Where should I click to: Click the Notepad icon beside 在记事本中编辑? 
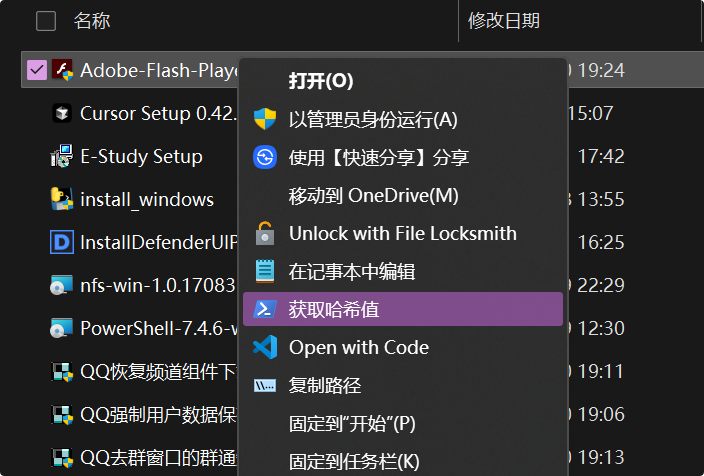(x=265, y=271)
